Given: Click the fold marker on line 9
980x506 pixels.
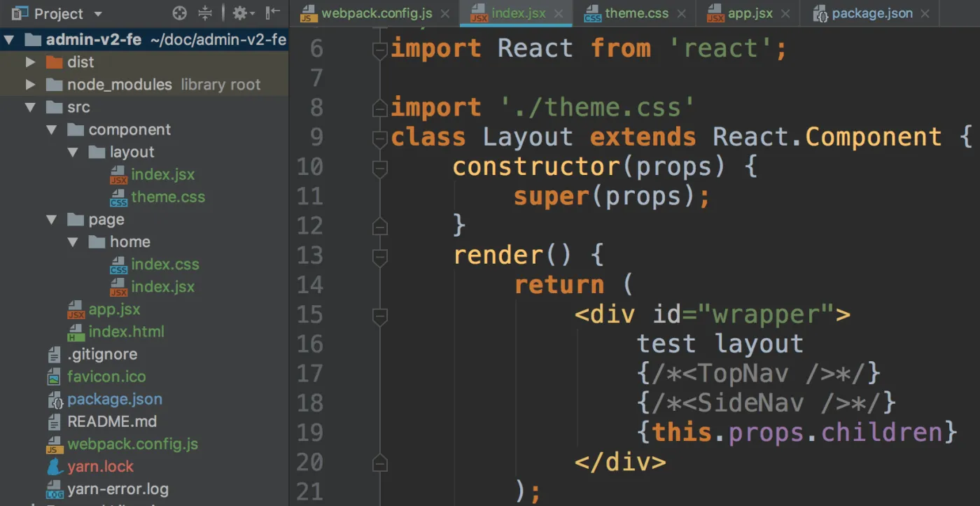Looking at the screenshot, I should click(x=380, y=139).
